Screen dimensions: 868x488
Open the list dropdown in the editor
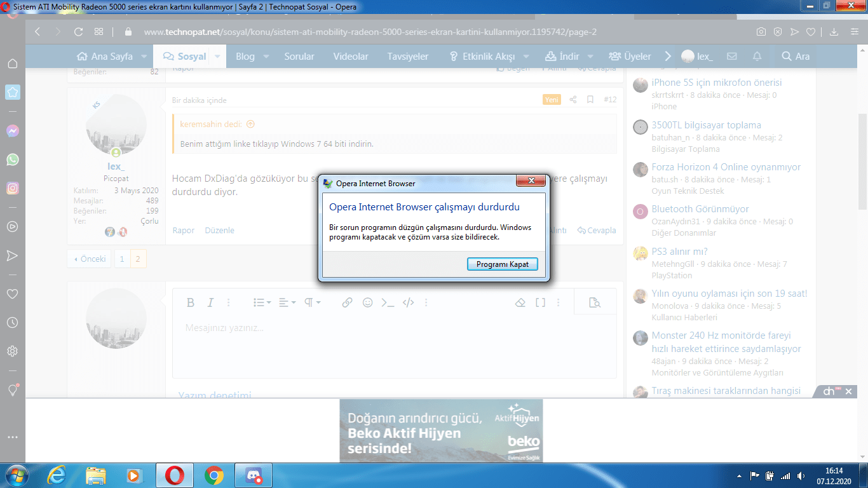tap(262, 302)
